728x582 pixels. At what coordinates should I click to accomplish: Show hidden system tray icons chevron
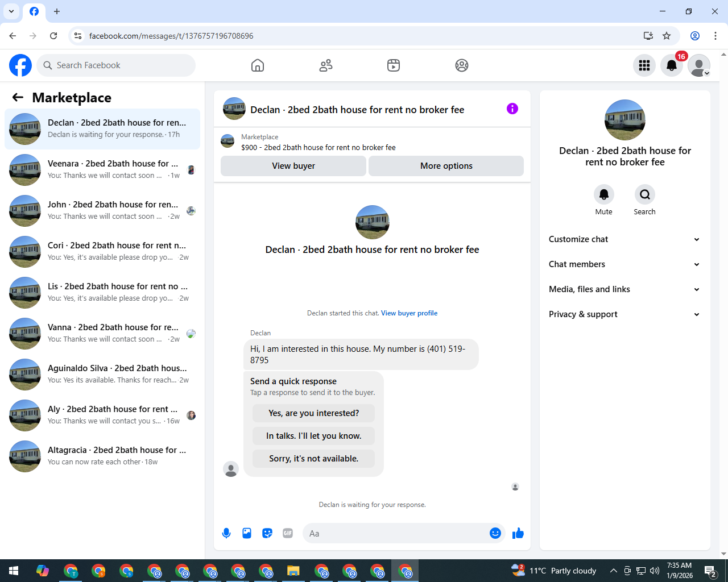(613, 571)
